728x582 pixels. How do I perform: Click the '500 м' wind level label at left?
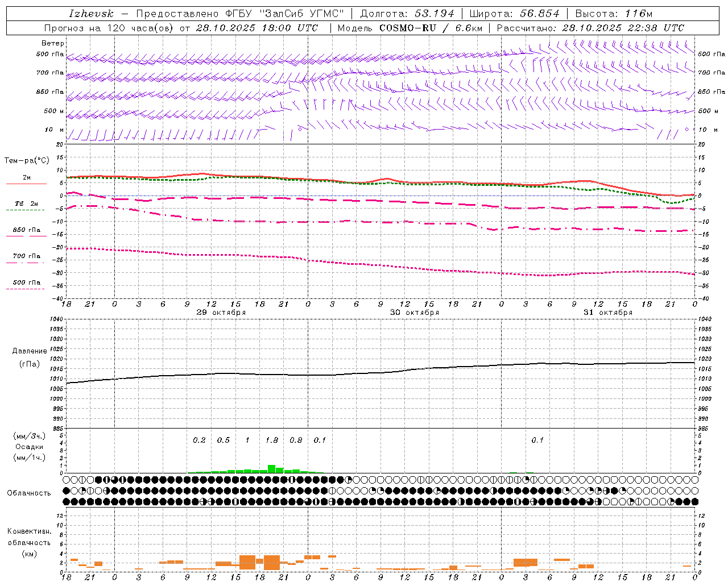tap(55, 111)
